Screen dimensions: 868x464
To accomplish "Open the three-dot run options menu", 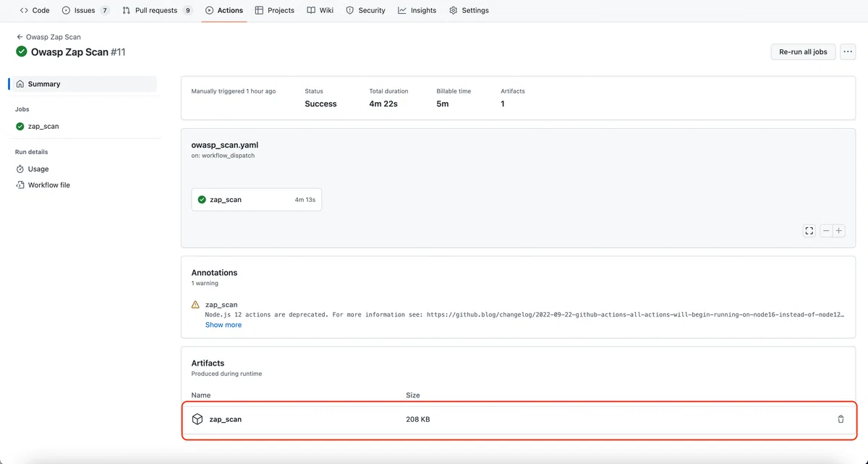I will coord(848,52).
